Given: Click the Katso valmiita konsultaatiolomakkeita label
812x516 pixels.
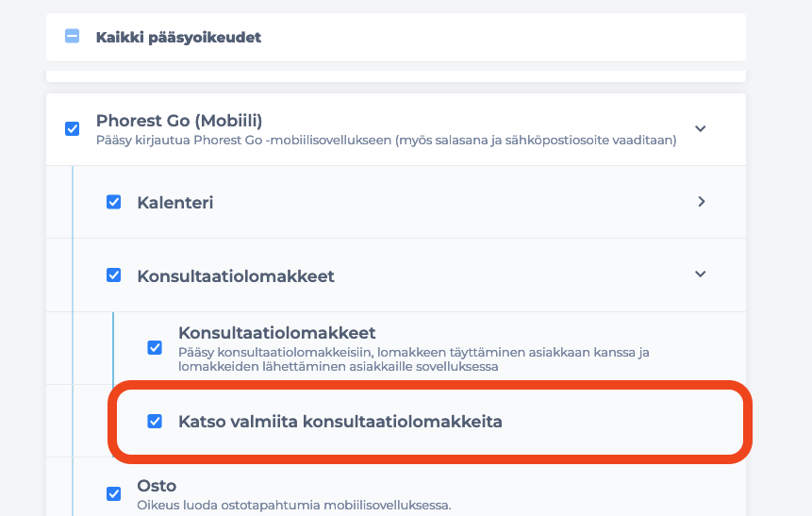Looking at the screenshot, I should [x=340, y=422].
